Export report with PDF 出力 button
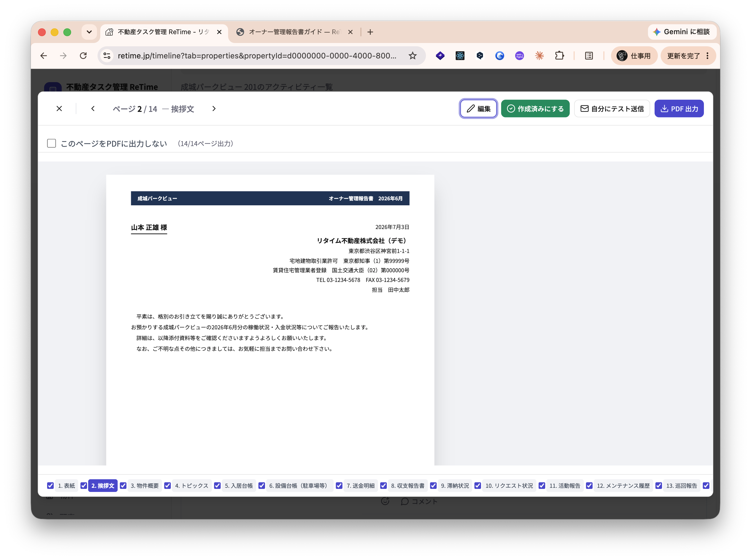This screenshot has width=751, height=560. (679, 109)
